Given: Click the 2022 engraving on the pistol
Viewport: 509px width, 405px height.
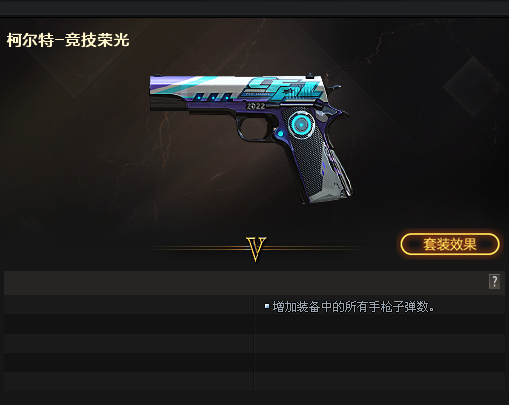Looking at the screenshot, I should click(255, 106).
